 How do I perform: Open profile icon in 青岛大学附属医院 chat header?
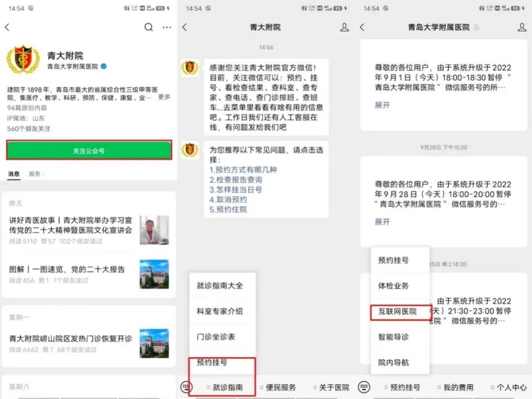(x=522, y=28)
